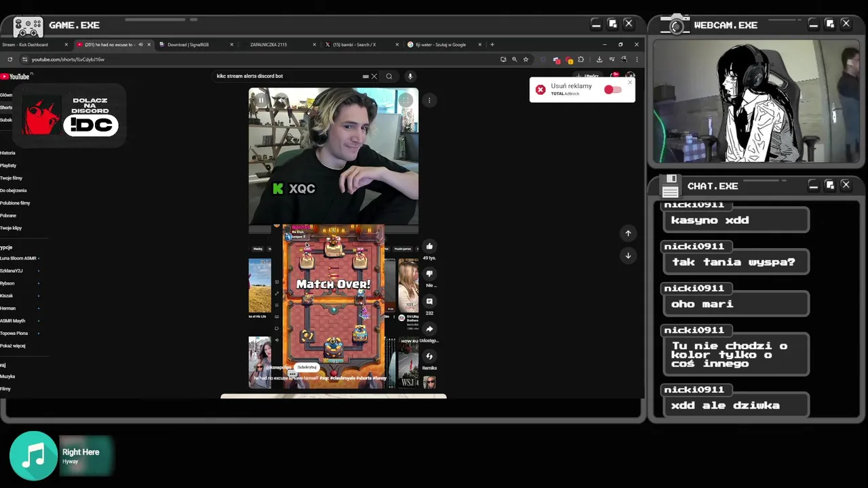Bookmark this page with the star icon
The width and height of the screenshot is (868, 488).
tap(526, 60)
